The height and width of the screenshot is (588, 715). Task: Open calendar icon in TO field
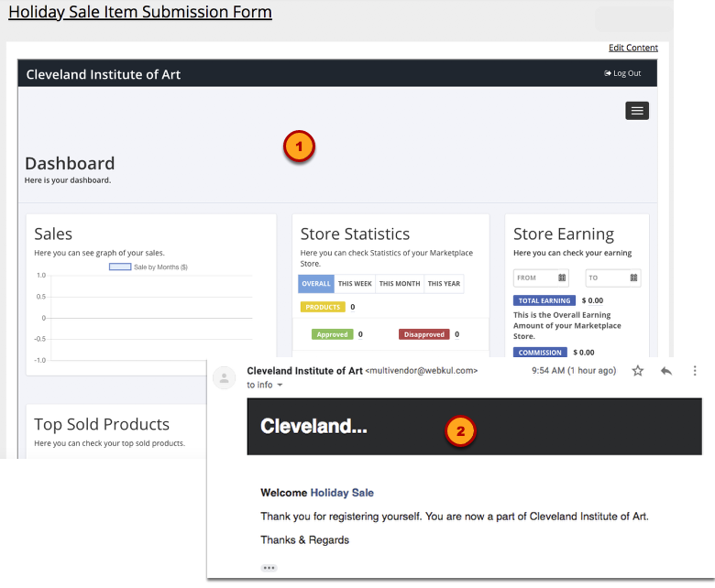tap(633, 278)
